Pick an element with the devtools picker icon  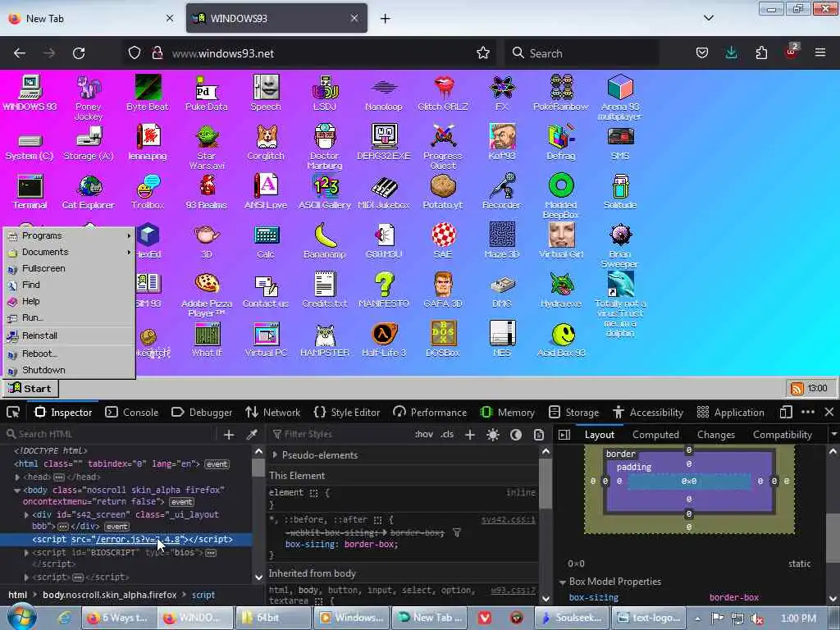coord(13,413)
